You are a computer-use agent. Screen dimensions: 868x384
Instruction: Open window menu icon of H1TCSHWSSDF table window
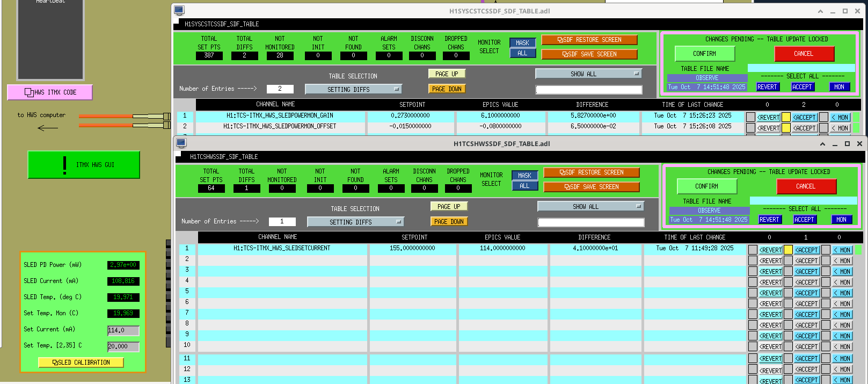(x=181, y=143)
